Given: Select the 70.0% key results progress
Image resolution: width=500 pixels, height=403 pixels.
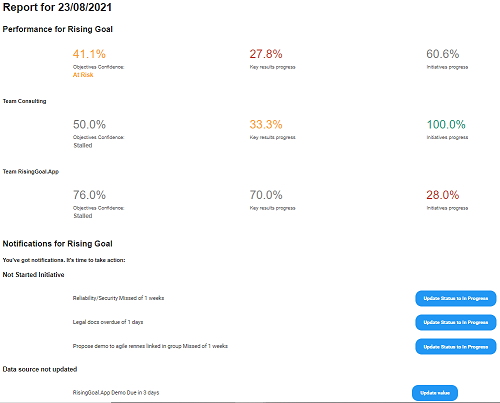Looking at the screenshot, I should (266, 195).
